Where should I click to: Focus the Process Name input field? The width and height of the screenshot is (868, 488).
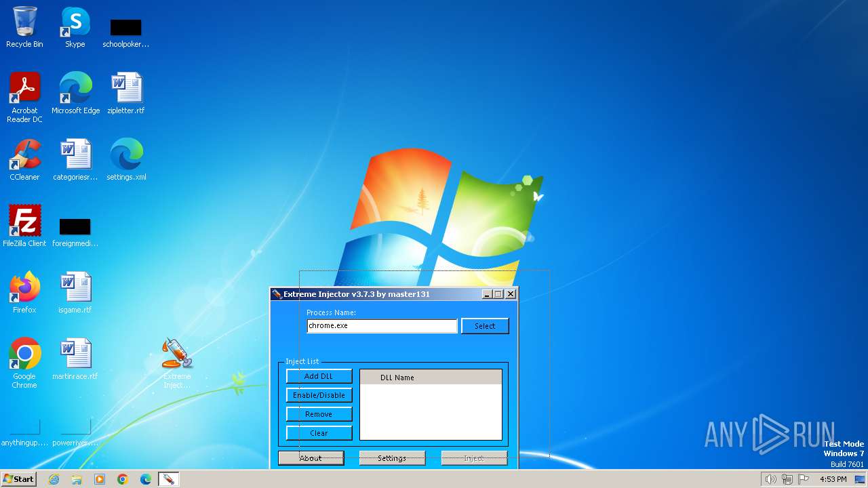(x=382, y=326)
